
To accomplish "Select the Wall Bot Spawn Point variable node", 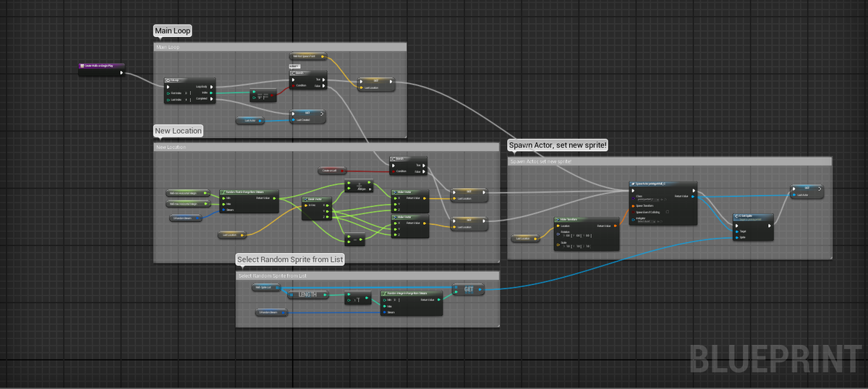I will (308, 56).
